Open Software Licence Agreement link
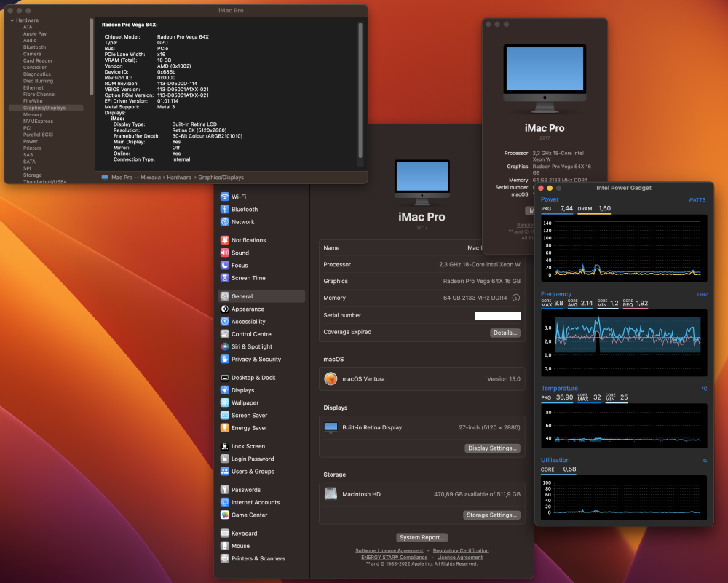728x583 pixels. click(x=389, y=550)
